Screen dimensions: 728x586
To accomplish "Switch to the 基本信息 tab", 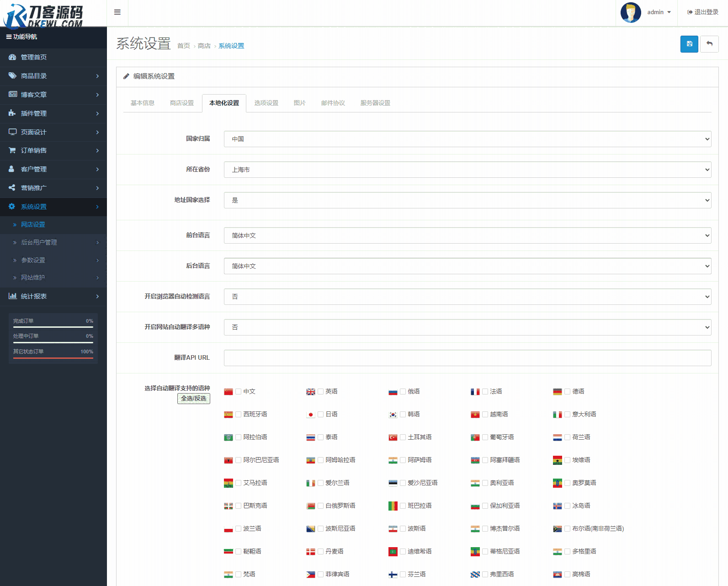I will coord(143,103).
